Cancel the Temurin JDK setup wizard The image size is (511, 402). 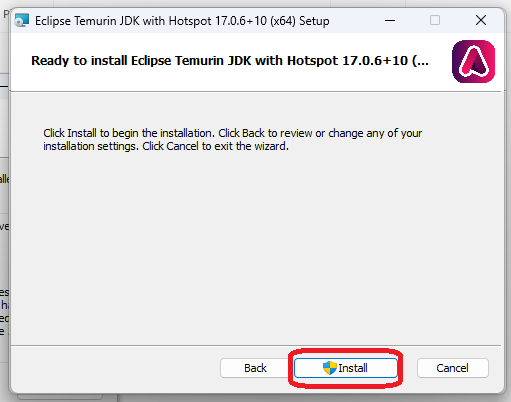tap(453, 368)
